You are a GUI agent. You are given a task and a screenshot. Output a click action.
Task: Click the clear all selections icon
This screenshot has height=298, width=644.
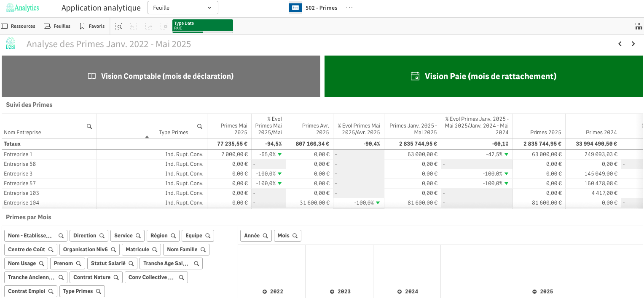164,26
